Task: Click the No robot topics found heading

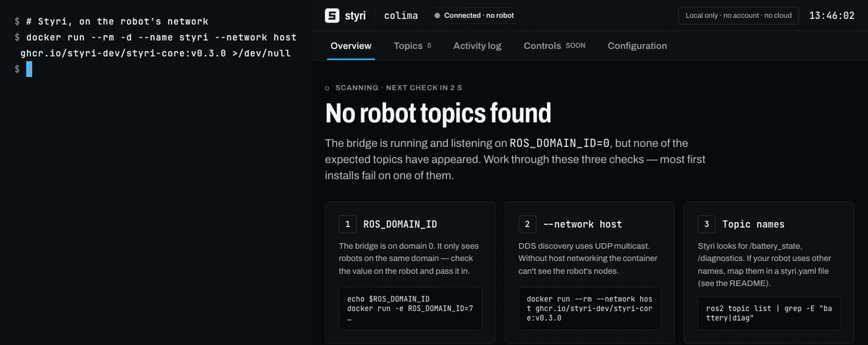Action: (438, 113)
